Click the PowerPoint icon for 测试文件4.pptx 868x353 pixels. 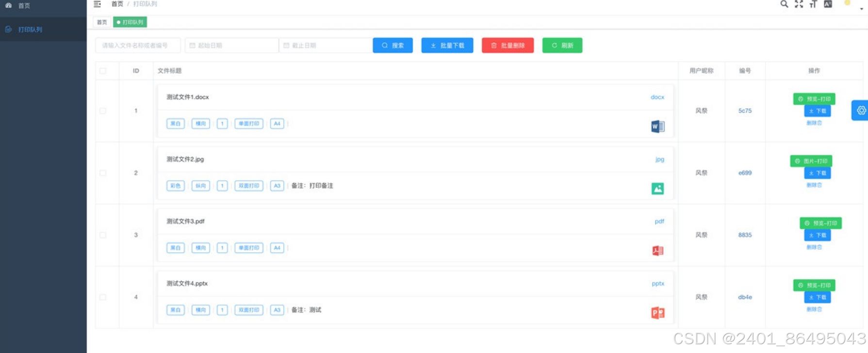[657, 313]
